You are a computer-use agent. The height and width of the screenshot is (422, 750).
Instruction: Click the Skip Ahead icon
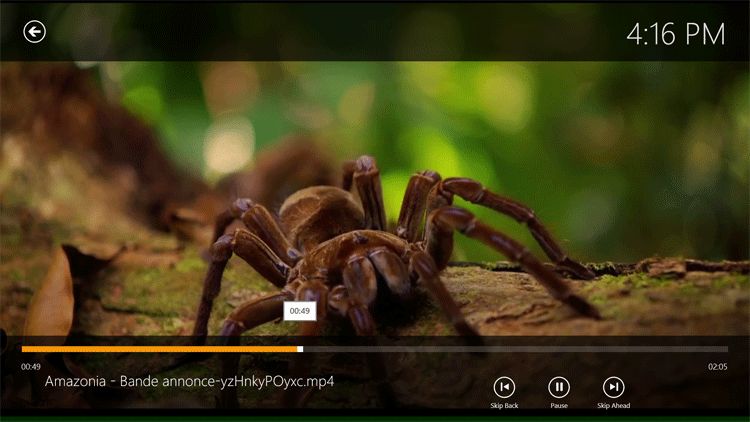point(613,387)
